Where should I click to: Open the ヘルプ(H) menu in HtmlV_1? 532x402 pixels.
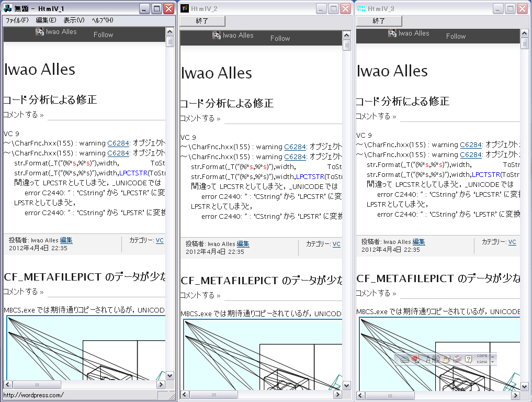103,20
